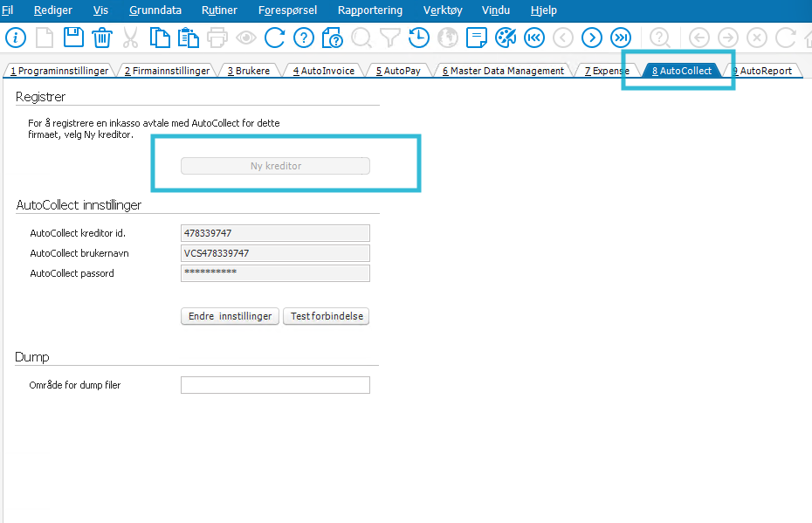812x523 pixels.
Task: Click the printer icon
Action: [x=217, y=38]
